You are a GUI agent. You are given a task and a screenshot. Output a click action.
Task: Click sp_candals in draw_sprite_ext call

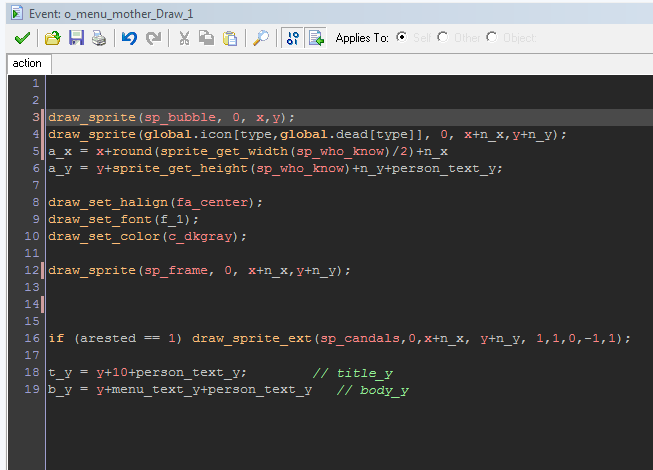(360, 338)
